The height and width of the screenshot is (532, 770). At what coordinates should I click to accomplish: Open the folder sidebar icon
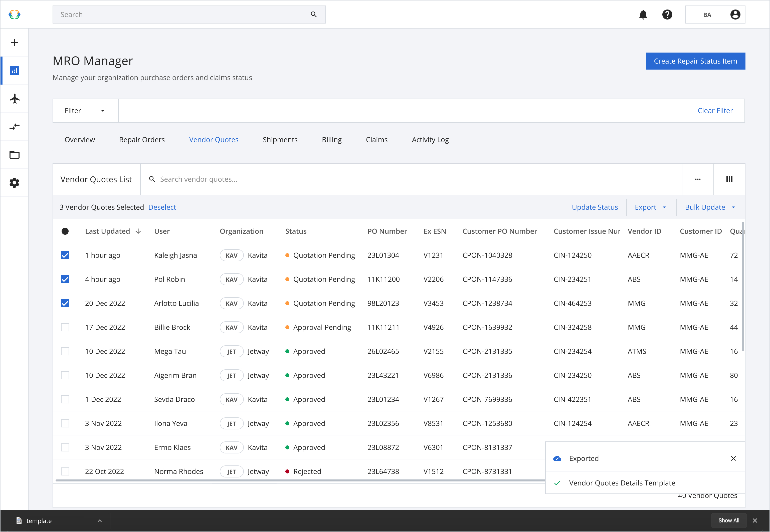(x=14, y=155)
